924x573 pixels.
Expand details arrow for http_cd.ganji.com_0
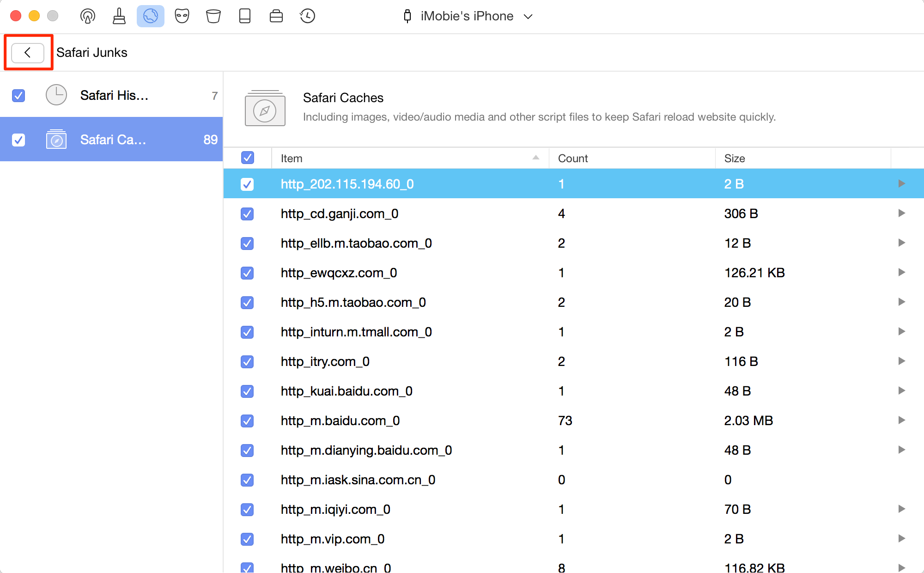point(901,213)
